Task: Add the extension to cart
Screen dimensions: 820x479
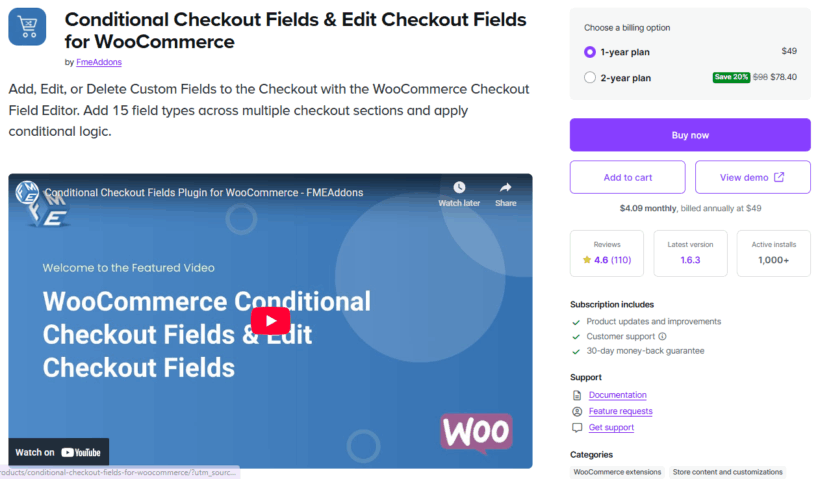Action: pyautogui.click(x=627, y=177)
